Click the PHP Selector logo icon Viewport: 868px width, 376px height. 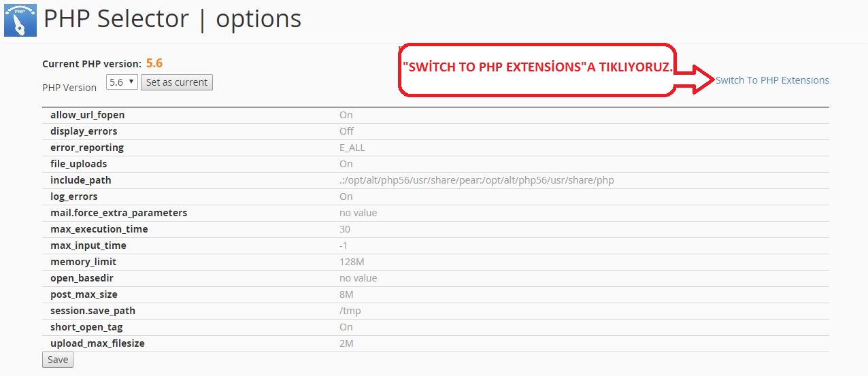coord(20,20)
